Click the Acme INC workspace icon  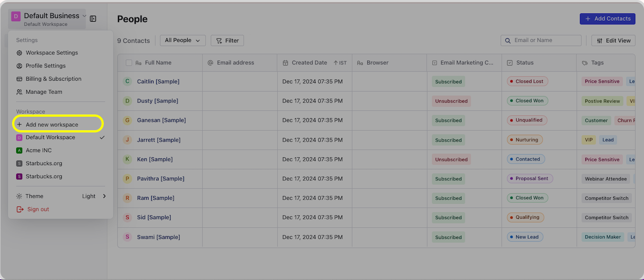pyautogui.click(x=19, y=150)
